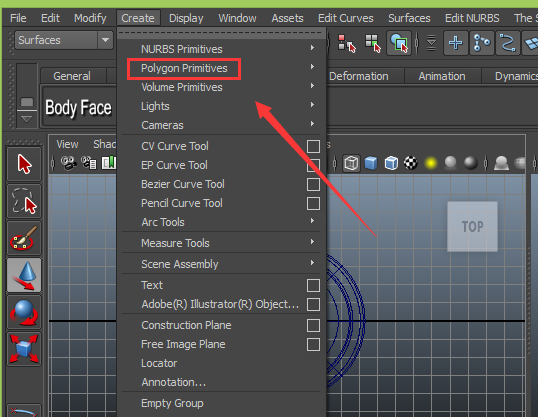538x417 pixels.
Task: Activate the Lasso selection tool
Action: point(24,201)
